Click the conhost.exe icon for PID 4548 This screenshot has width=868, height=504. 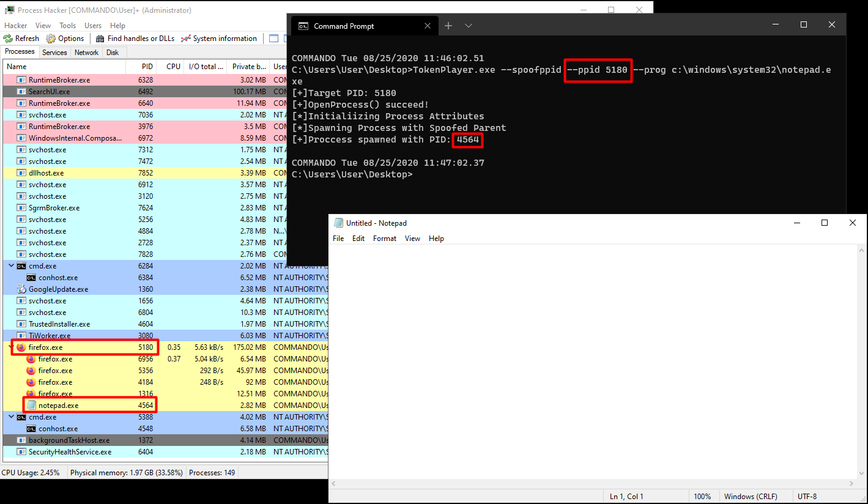[x=31, y=429]
